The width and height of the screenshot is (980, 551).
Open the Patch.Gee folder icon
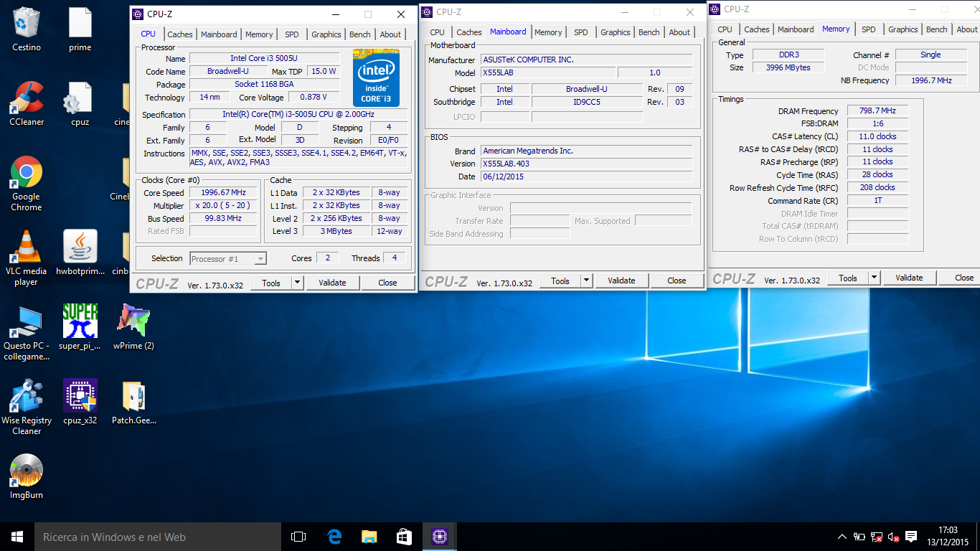[133, 402]
